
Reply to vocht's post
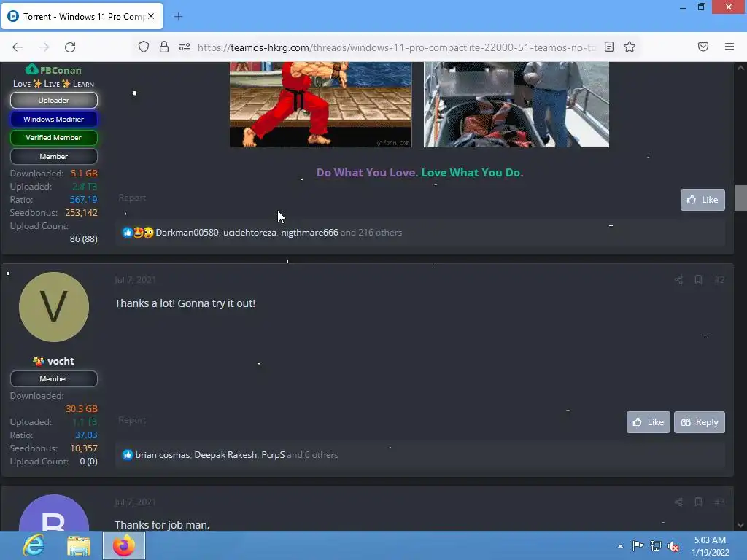[700, 422]
